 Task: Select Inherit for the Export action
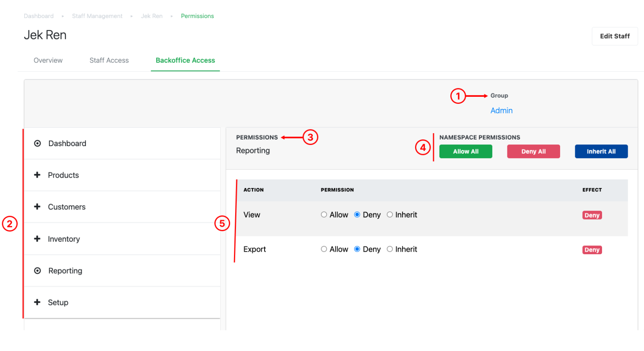coord(390,249)
